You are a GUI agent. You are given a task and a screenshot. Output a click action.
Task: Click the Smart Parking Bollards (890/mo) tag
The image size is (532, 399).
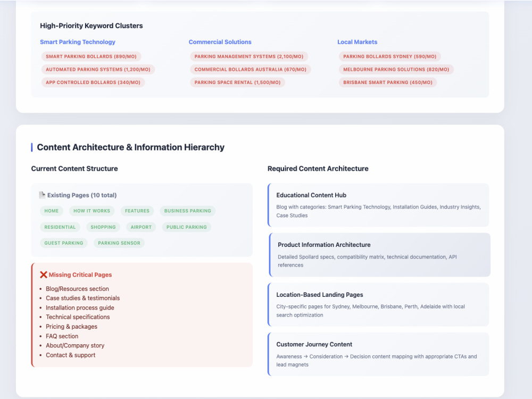92,56
